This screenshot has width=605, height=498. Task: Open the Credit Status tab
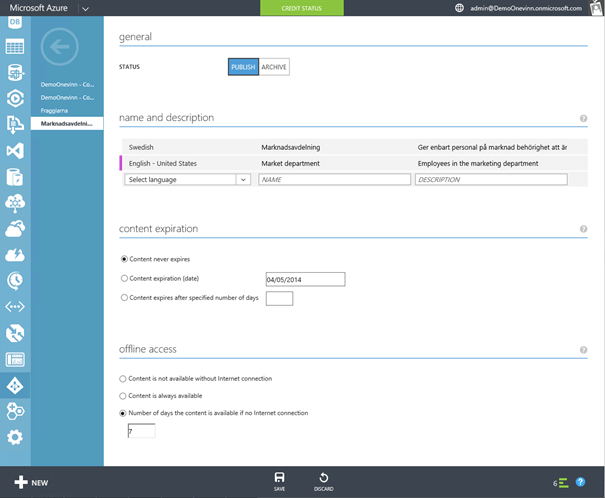[301, 8]
